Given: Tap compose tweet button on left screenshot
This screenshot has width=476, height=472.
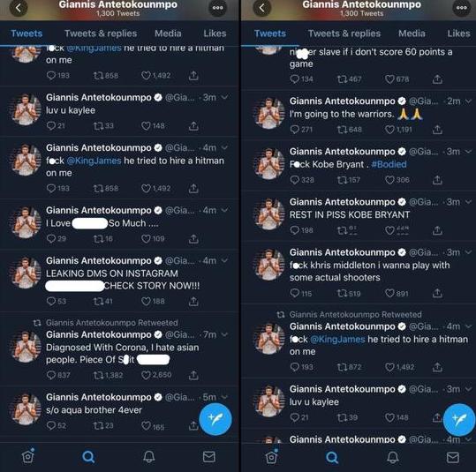Looking at the screenshot, I should pyautogui.click(x=215, y=419).
